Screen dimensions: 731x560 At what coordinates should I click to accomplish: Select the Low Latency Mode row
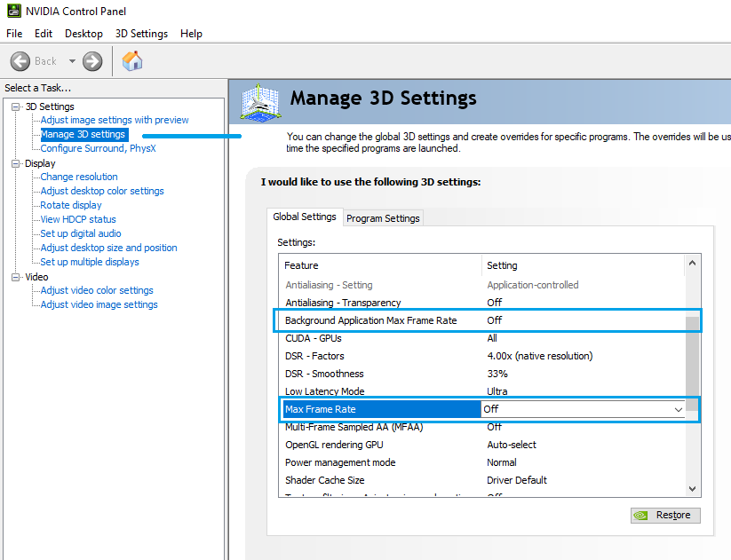click(324, 391)
